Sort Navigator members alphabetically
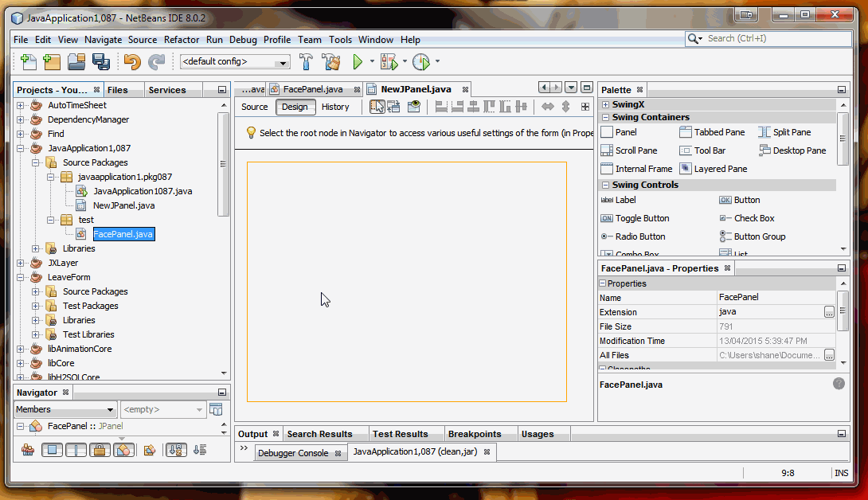This screenshot has width=868, height=500. pyautogui.click(x=176, y=450)
